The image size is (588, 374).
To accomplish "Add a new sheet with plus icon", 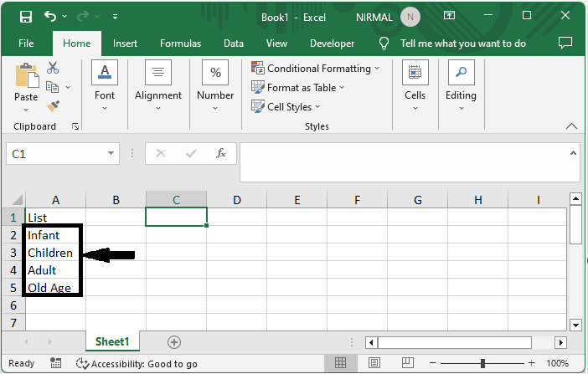I will (174, 342).
